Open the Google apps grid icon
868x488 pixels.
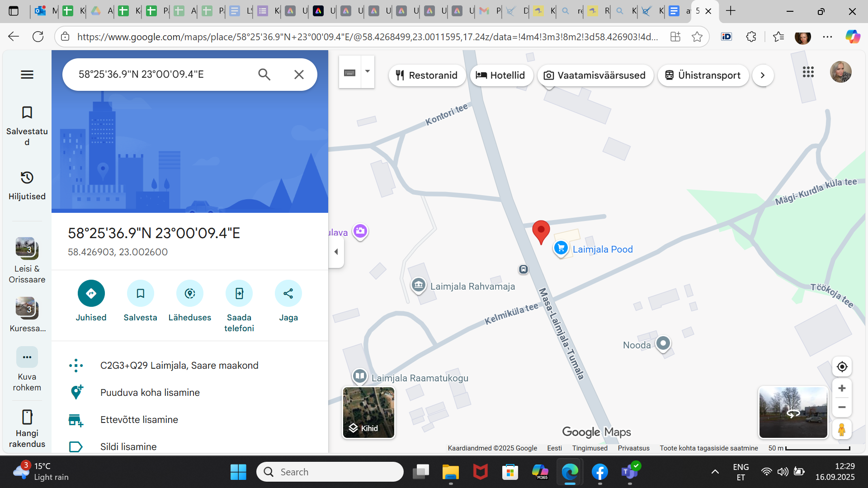click(808, 72)
